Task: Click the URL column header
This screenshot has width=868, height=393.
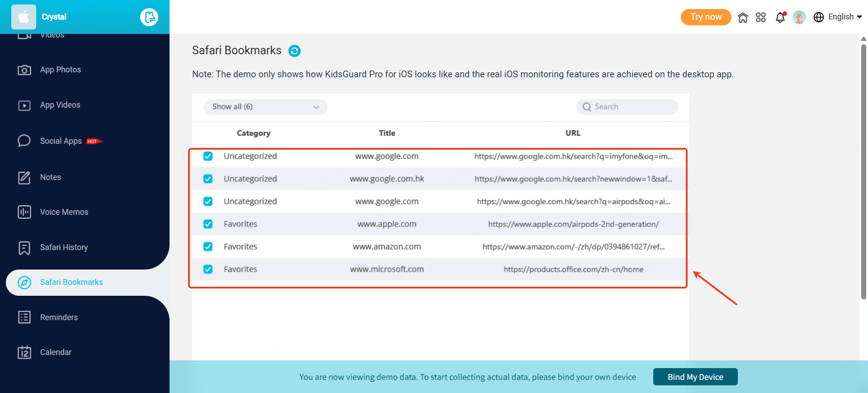Action: tap(573, 133)
